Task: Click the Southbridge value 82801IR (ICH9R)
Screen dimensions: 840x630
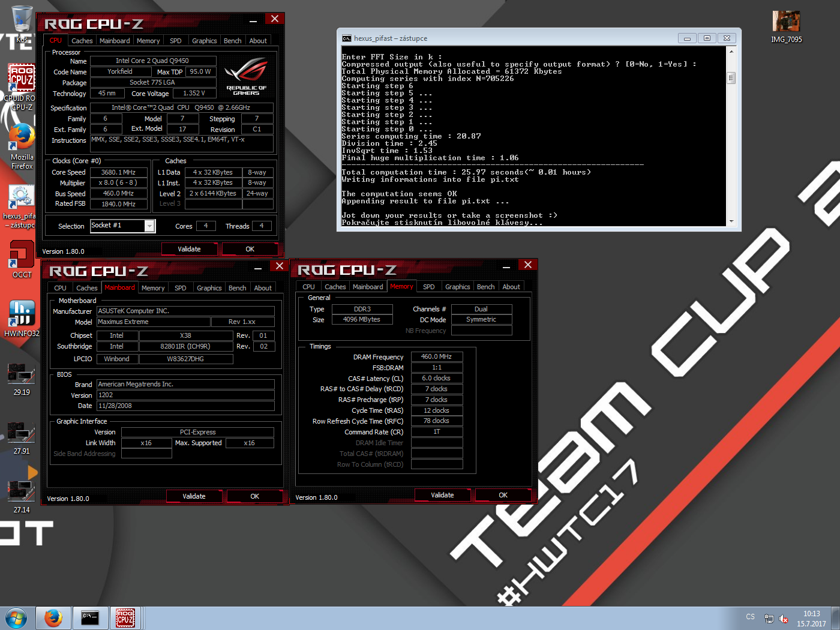Action: pyautogui.click(x=186, y=346)
